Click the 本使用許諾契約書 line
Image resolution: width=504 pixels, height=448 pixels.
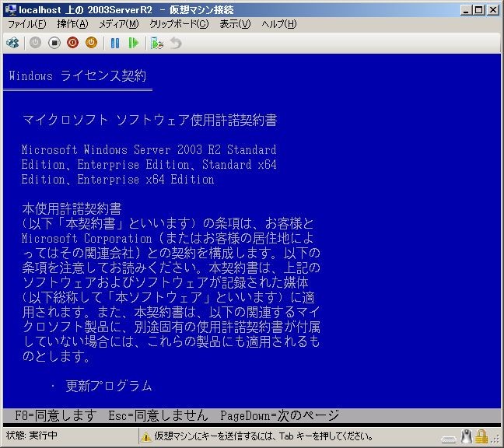click(x=72, y=209)
